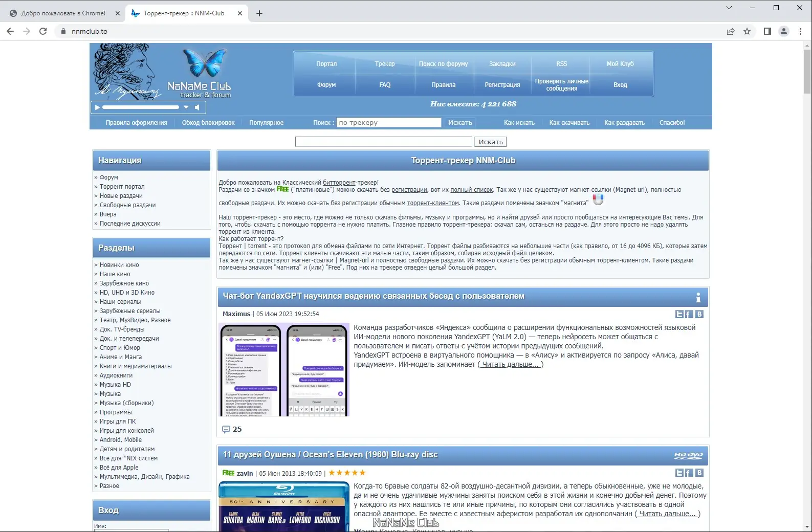Open the Трекер menu item
The height and width of the screenshot is (532, 812).
pos(385,64)
